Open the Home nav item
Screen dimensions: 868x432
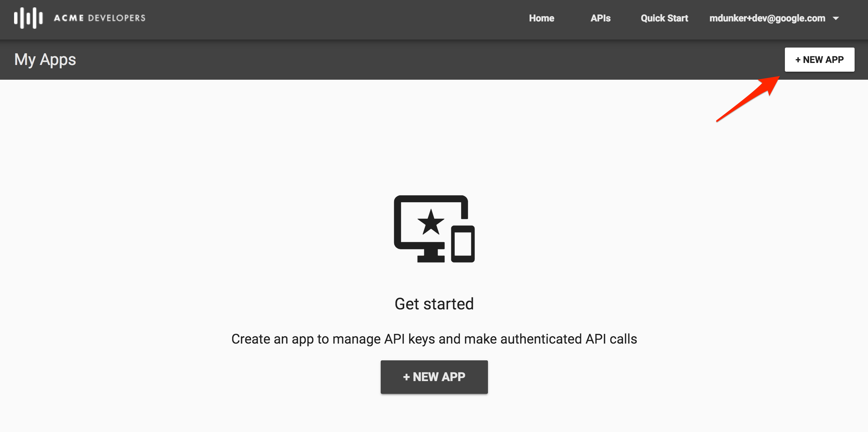click(x=541, y=18)
